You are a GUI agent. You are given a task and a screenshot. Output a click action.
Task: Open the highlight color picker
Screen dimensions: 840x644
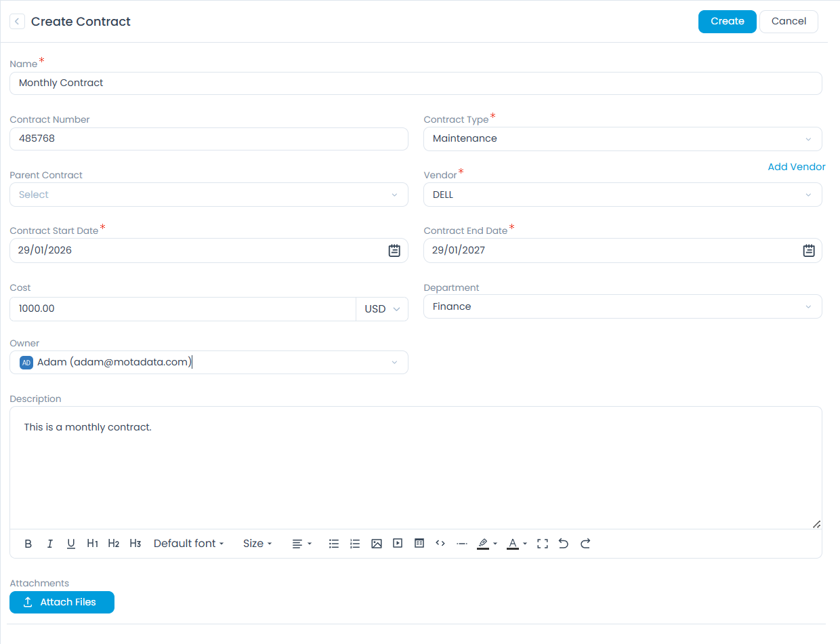pyautogui.click(x=486, y=543)
